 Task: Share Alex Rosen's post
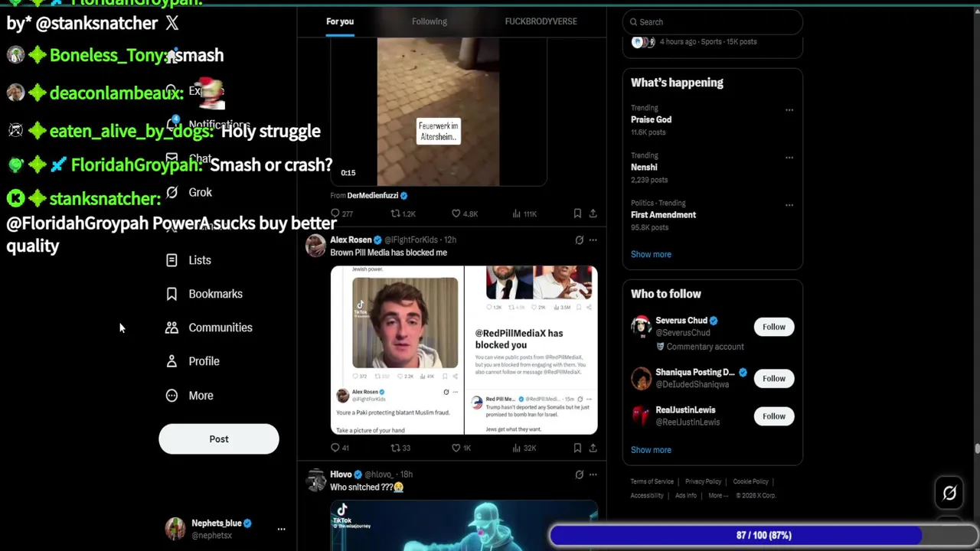click(x=593, y=448)
